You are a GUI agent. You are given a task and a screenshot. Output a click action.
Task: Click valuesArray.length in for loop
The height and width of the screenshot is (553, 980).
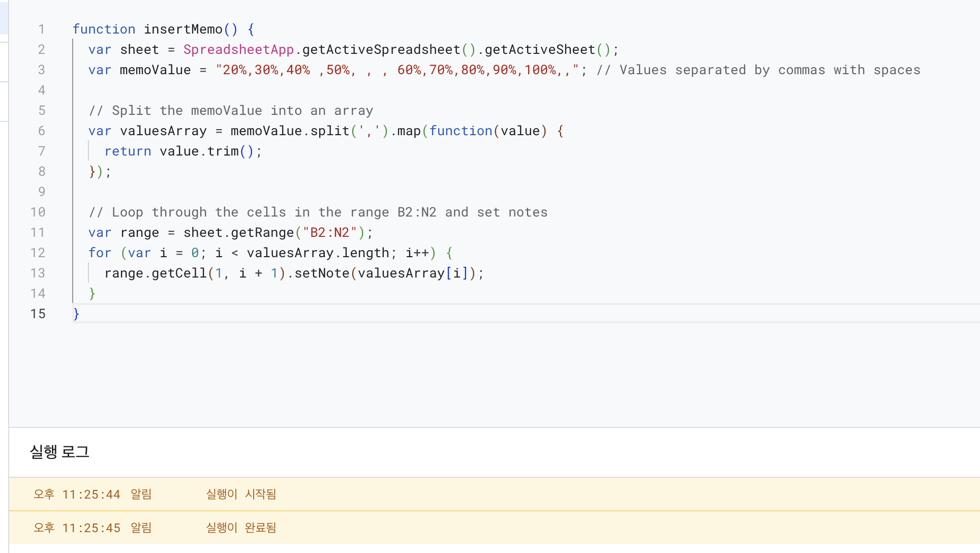pyautogui.click(x=318, y=253)
